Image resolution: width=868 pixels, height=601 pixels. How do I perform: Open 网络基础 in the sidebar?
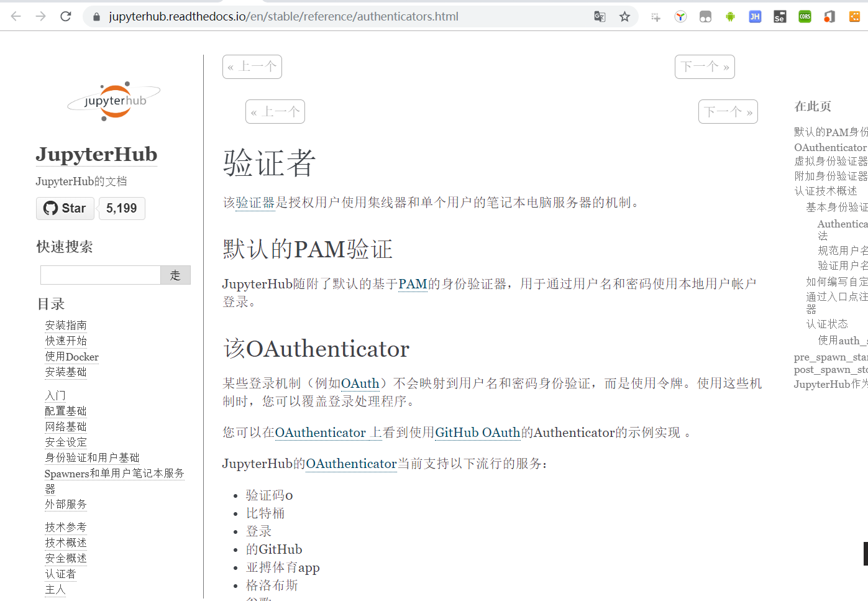click(x=66, y=426)
